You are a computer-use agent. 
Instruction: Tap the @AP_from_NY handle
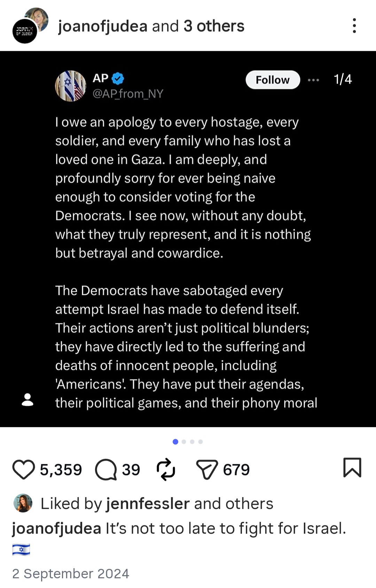(128, 94)
